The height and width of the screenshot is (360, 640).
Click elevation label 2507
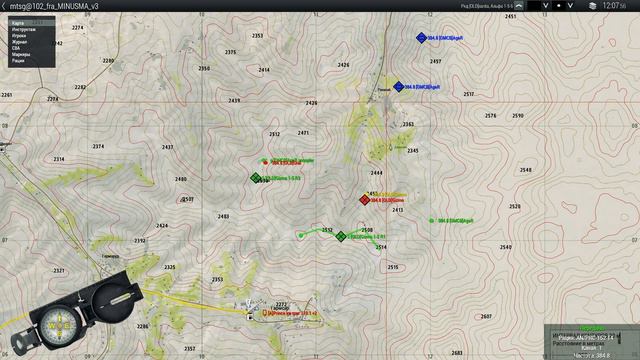pyautogui.click(x=187, y=200)
